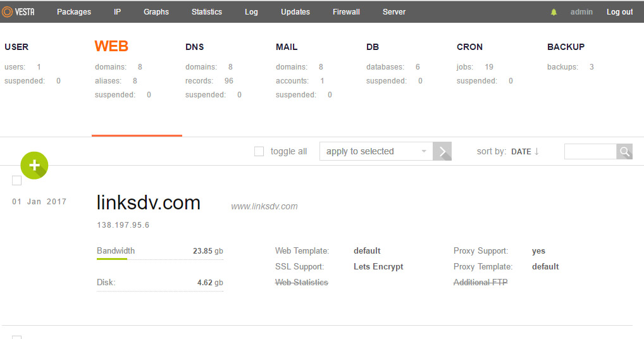Click the struck-through Additional FTP label
The height and width of the screenshot is (339, 644).
tap(481, 282)
